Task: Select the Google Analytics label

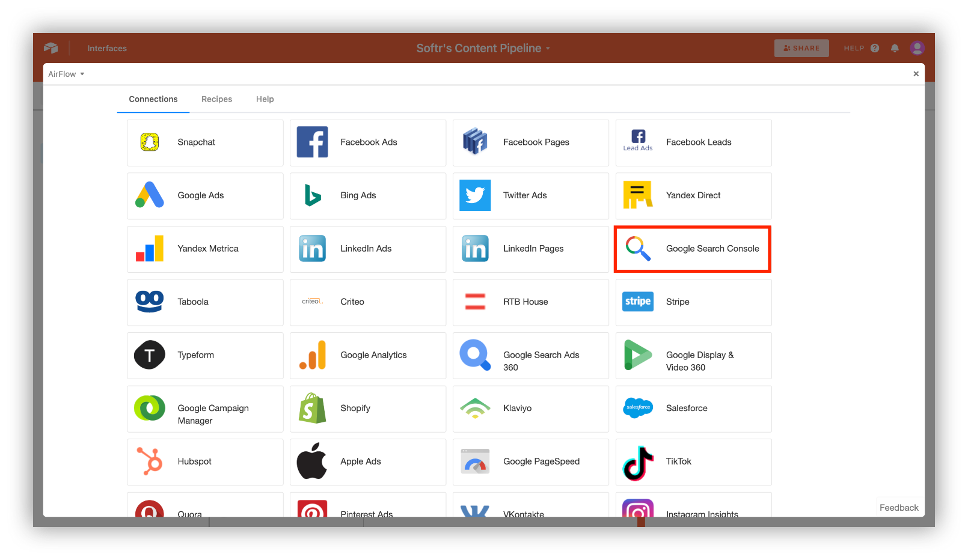Action: point(373,355)
